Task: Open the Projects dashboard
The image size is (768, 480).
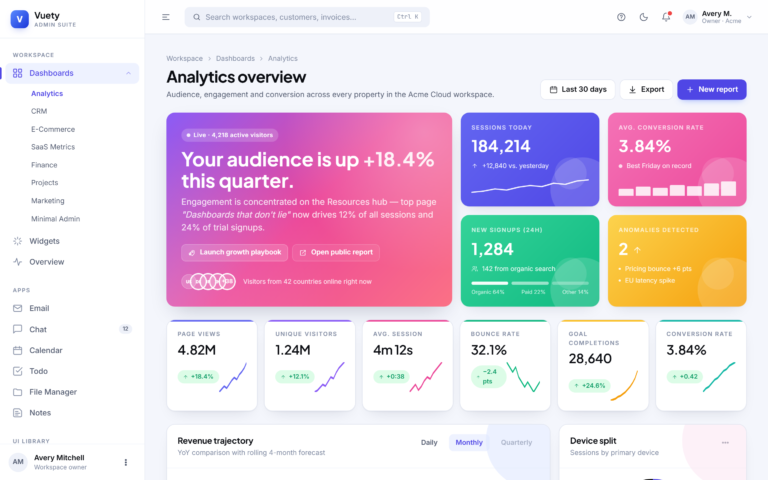Action: [x=45, y=183]
